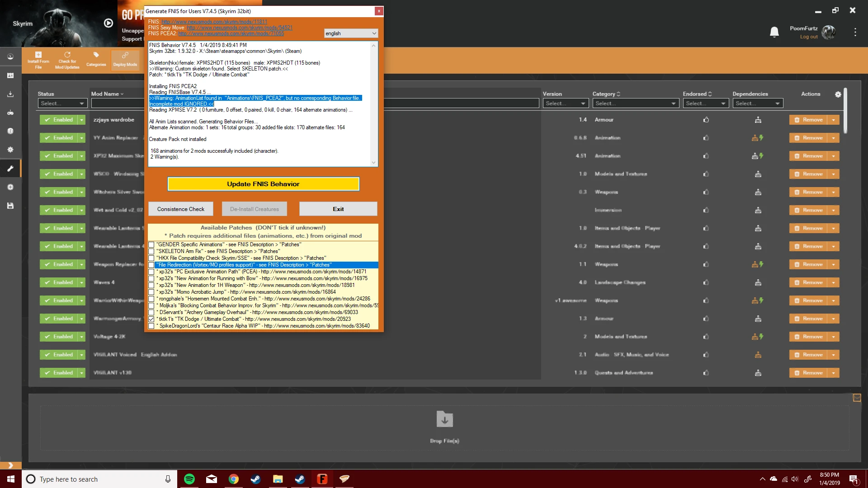View dependencies icon for zzjays wardrobe
Image resolution: width=868 pixels, height=488 pixels.
758,120
